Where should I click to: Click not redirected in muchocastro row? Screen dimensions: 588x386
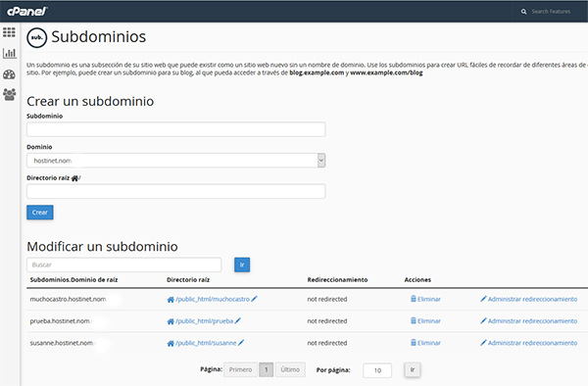click(327, 299)
